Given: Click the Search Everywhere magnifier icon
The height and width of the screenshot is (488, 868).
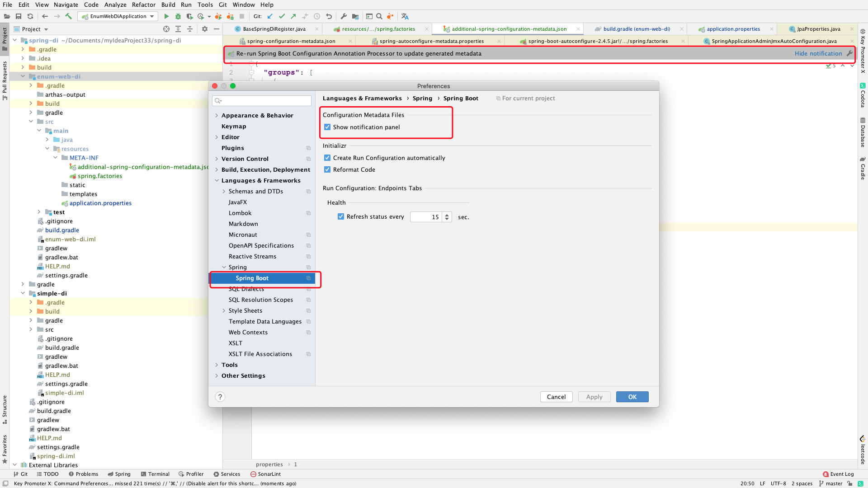Looking at the screenshot, I should (379, 16).
